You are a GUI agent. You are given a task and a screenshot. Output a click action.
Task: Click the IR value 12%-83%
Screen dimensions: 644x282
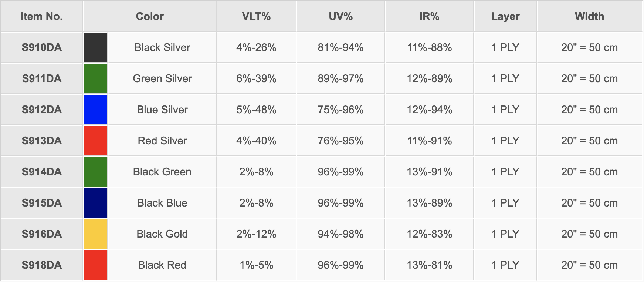pos(429,234)
